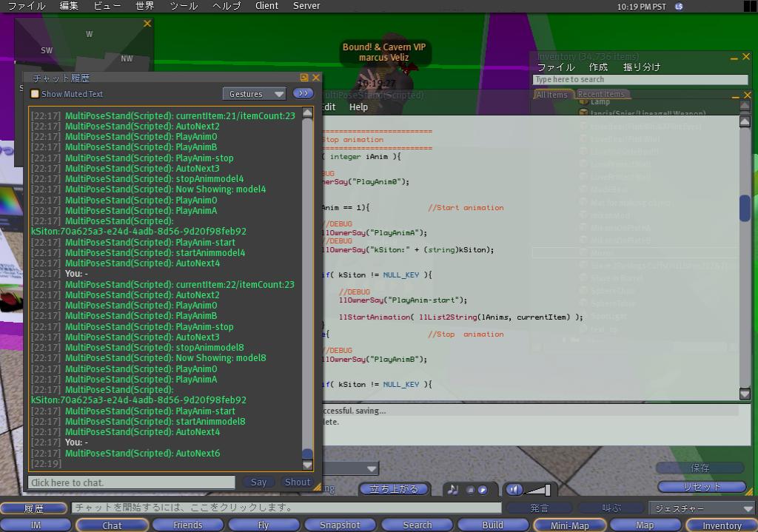Screen dimensions: 758x532
Task: Click the 履歴 history button
Action: 34,508
